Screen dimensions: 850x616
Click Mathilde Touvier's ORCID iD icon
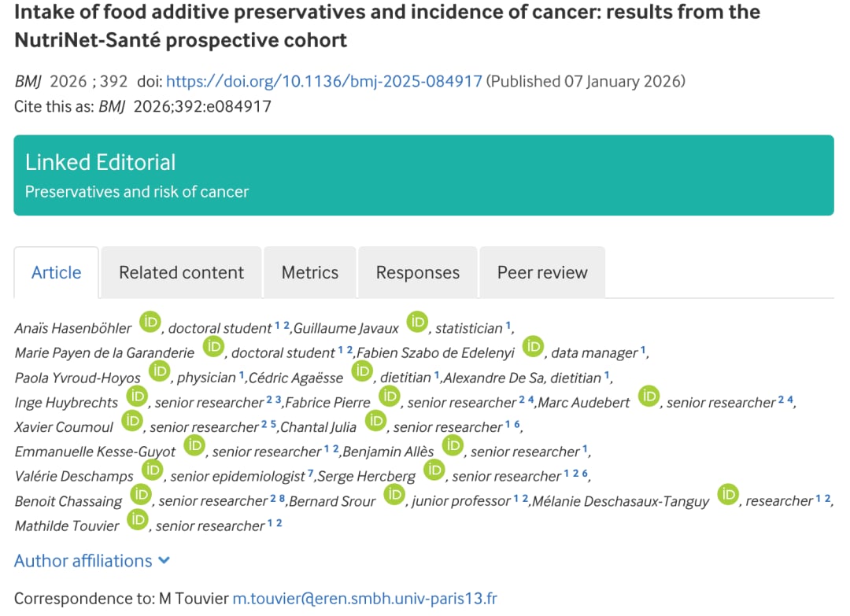pyautogui.click(x=138, y=520)
